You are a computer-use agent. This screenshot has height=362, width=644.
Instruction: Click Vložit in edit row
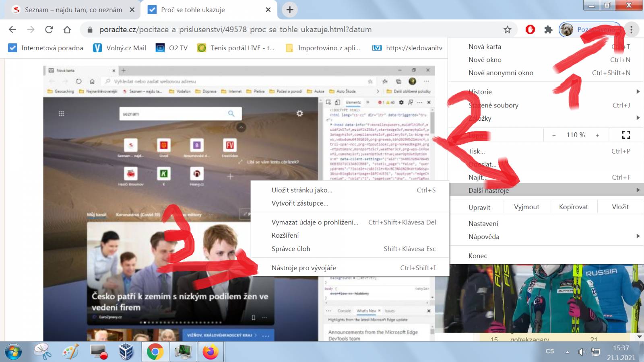point(620,207)
